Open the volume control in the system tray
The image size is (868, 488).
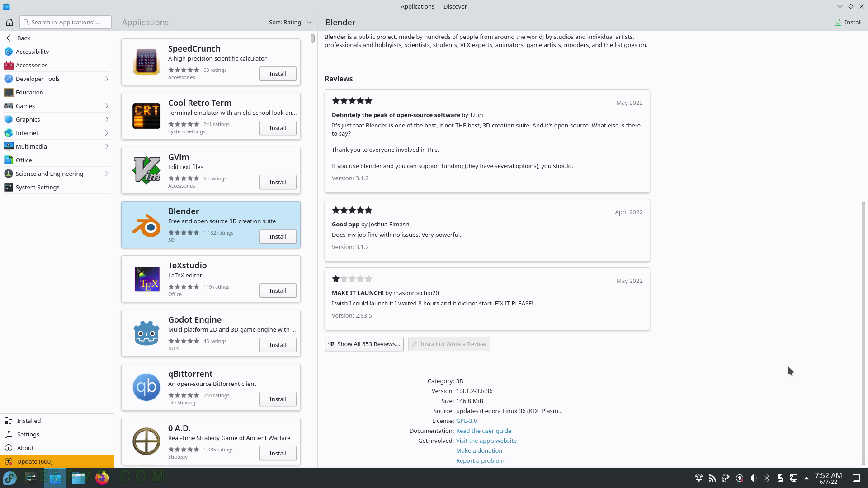pyautogui.click(x=753, y=478)
